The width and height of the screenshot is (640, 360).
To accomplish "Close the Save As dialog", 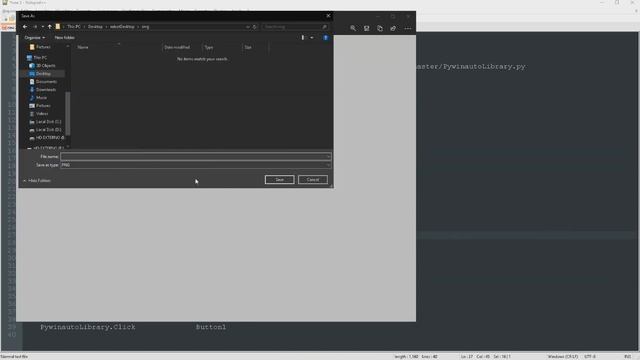I will pyautogui.click(x=328, y=16).
